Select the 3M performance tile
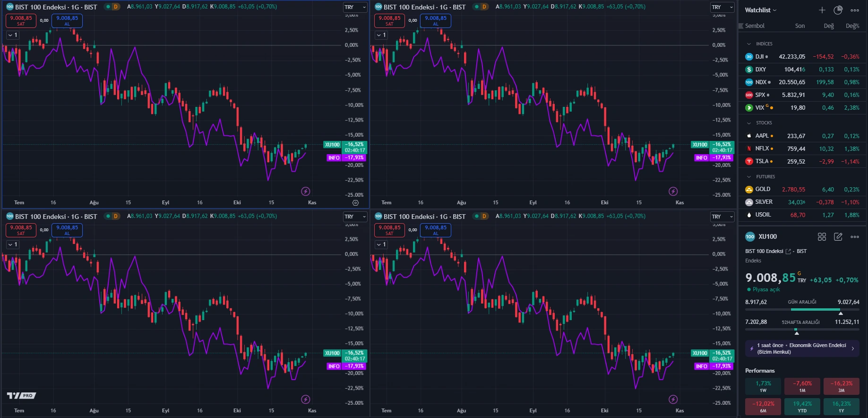 tap(842, 387)
